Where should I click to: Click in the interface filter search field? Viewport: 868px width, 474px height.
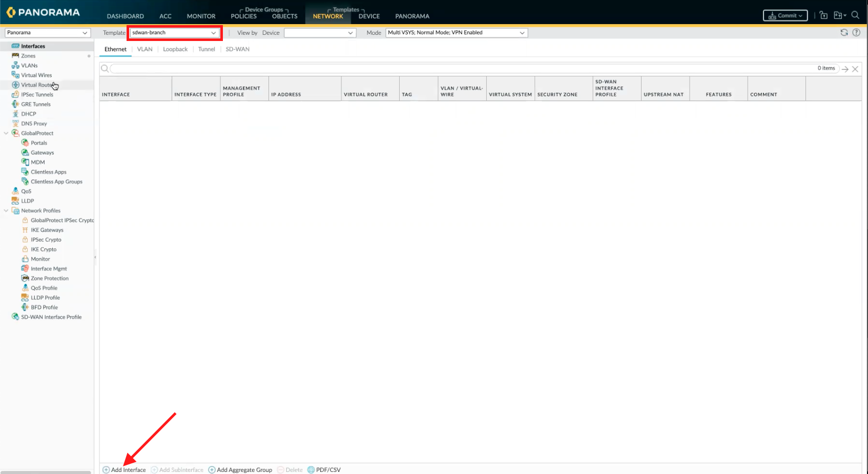click(474, 68)
